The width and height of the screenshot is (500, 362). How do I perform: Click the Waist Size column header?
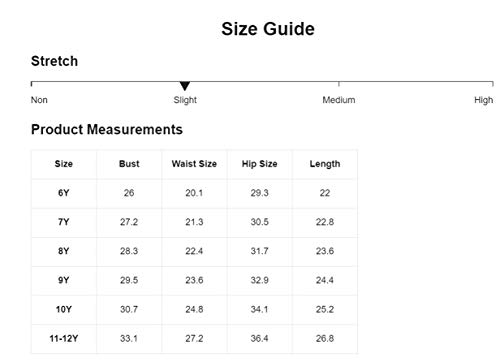[x=194, y=164]
